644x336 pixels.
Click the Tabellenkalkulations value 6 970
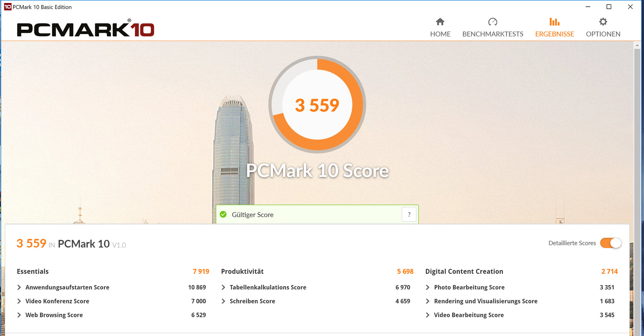coord(403,287)
